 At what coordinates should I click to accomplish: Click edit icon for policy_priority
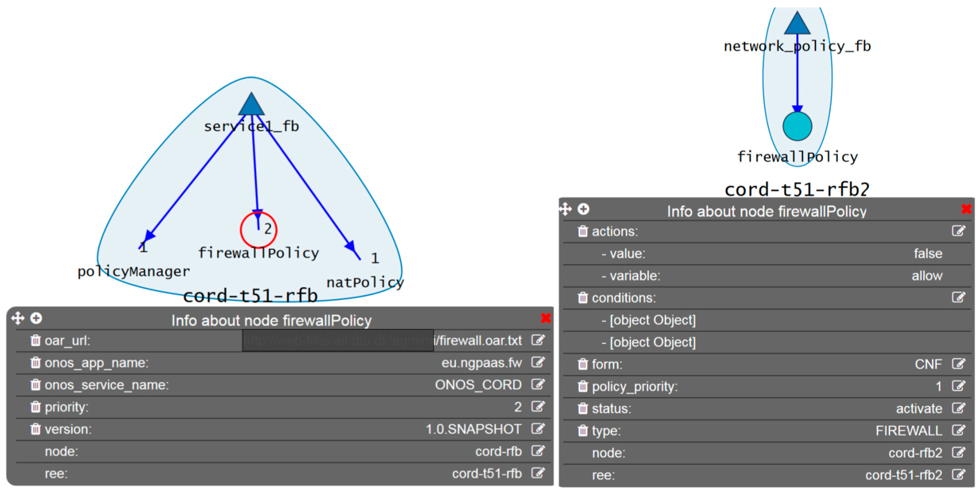pyautogui.click(x=958, y=386)
